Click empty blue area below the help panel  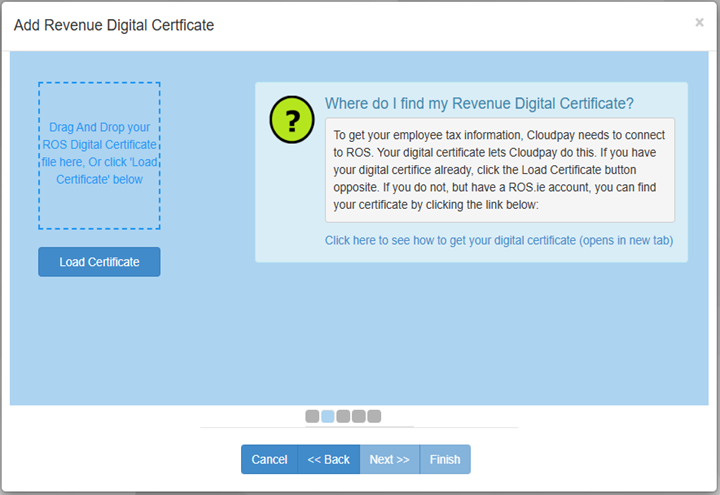(x=470, y=330)
